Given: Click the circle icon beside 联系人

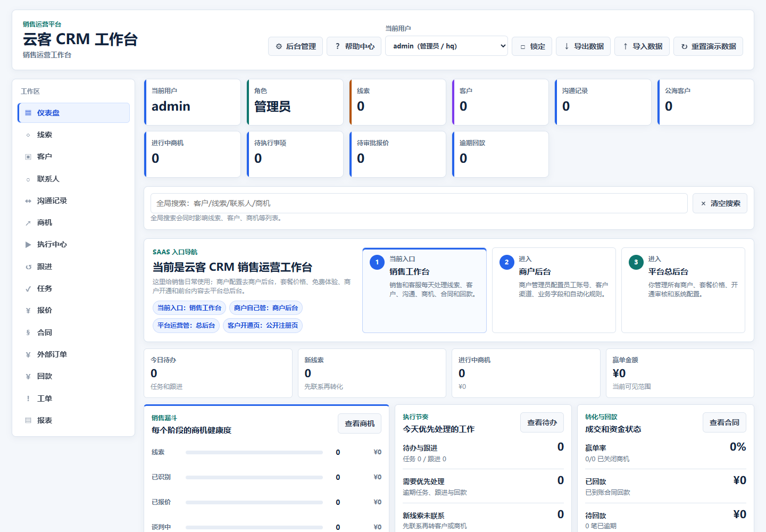Looking at the screenshot, I should [x=28, y=179].
